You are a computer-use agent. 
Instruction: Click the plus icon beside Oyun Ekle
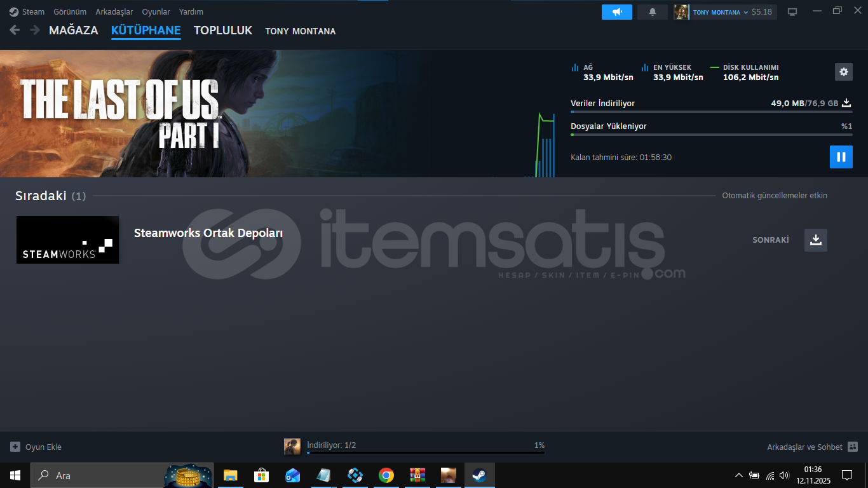[15, 447]
